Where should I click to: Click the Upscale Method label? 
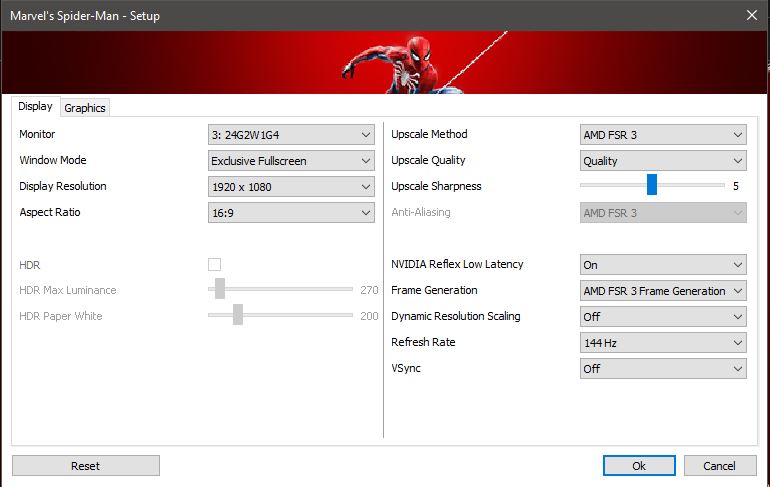(429, 134)
